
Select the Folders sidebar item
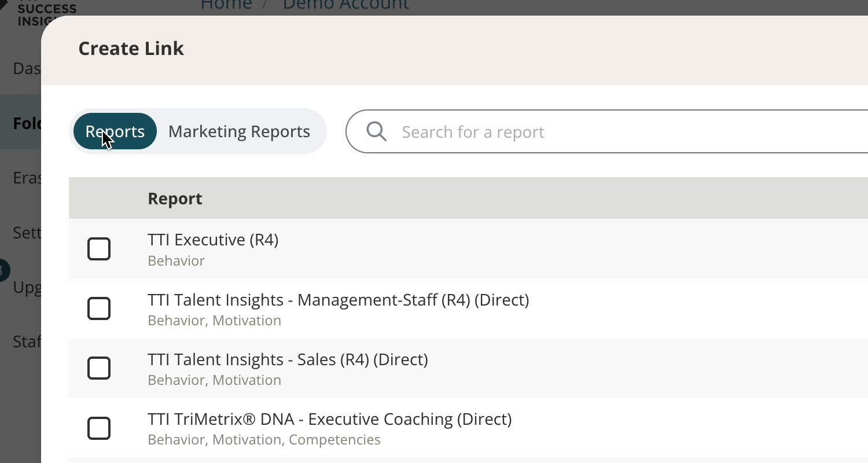pos(27,123)
